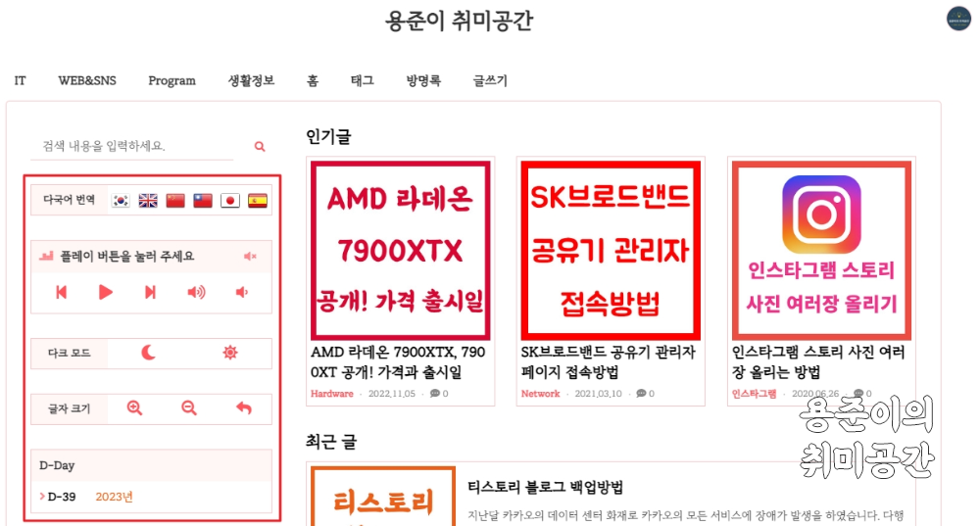Viewport: 980px width, 526px height.
Task: Open comments on SK브로드밴드 post
Action: click(645, 394)
